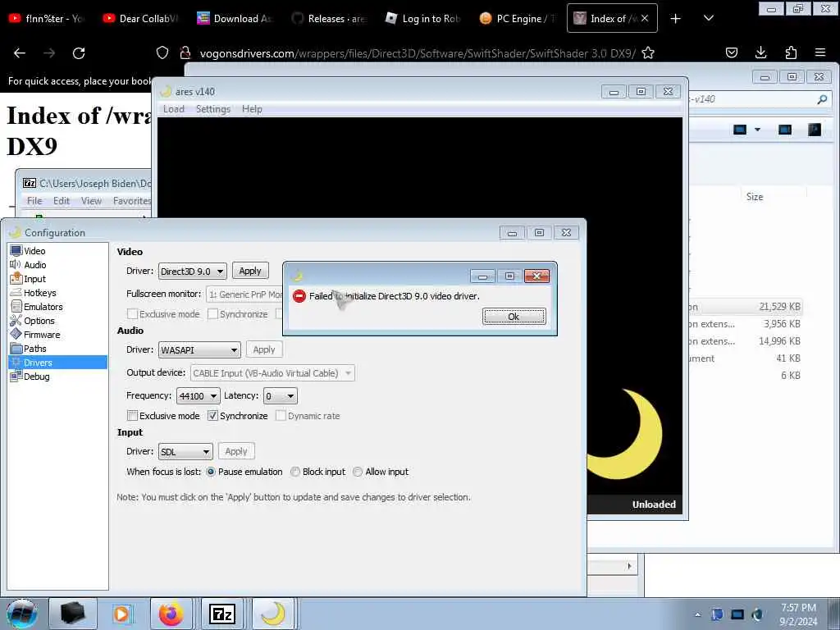The image size is (840, 630).
Task: Open the Output device dropdown
Action: (x=272, y=373)
